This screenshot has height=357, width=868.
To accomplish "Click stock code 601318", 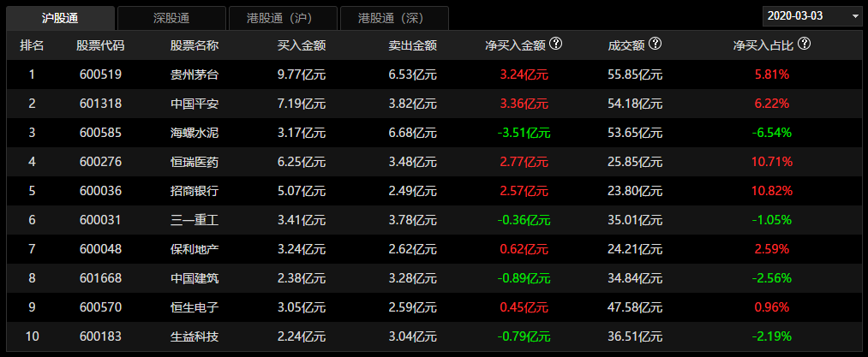I will [x=100, y=104].
